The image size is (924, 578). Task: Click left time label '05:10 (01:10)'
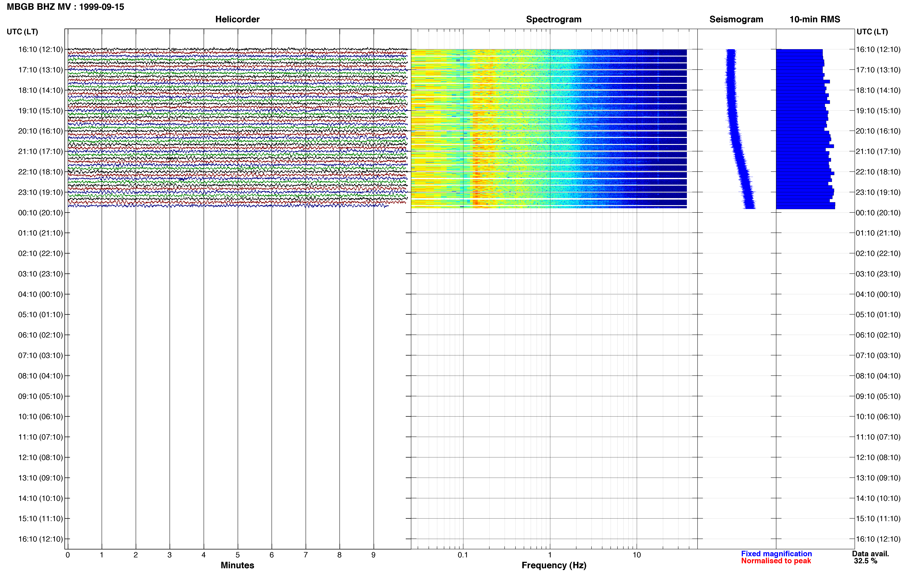tap(41, 315)
